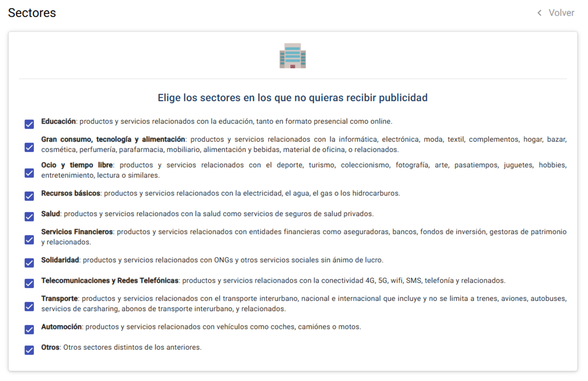Click text 'Otros sectores distintos de los anteriores.'

132,347
